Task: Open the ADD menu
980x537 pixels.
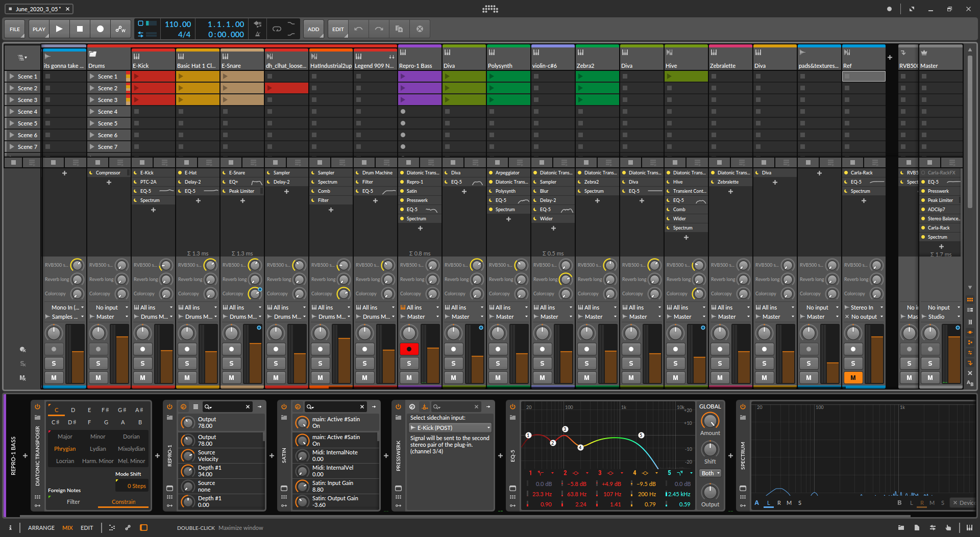Action: [313, 29]
